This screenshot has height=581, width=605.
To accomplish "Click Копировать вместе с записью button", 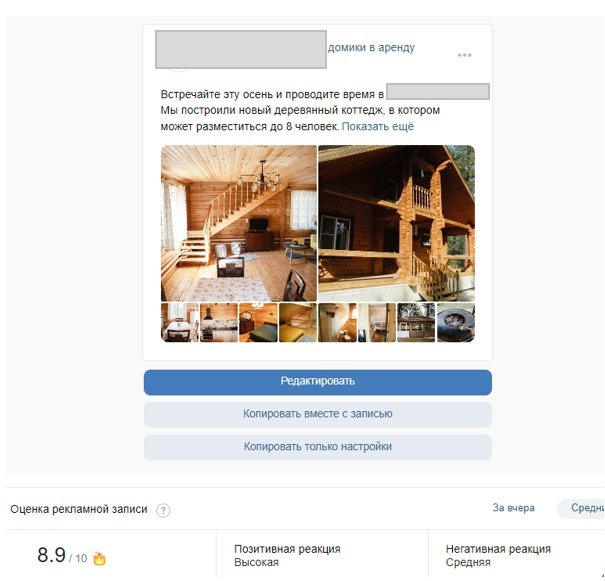I will point(318,414).
